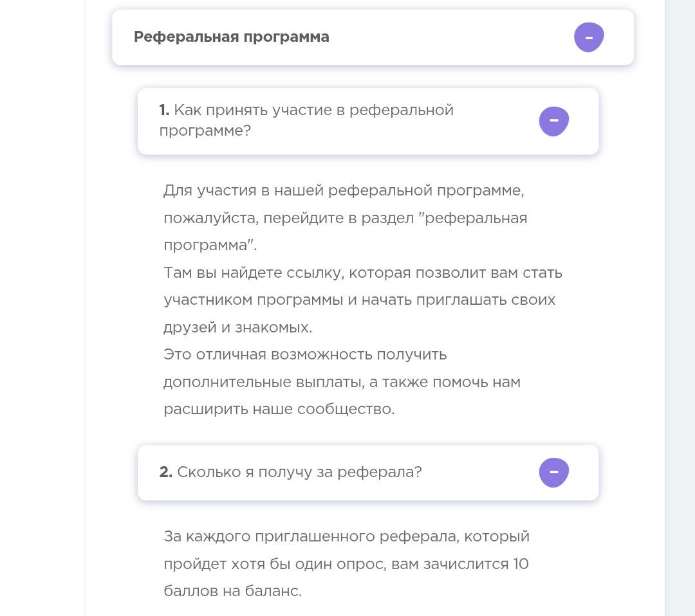Click the sentence starting Там вы найдете ссылку

click(362, 300)
